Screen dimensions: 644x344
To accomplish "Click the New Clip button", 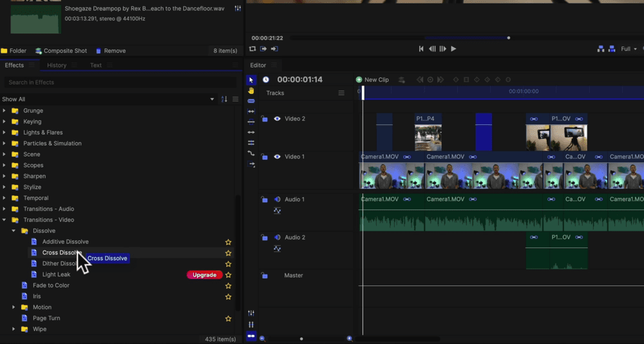I will pyautogui.click(x=372, y=80).
